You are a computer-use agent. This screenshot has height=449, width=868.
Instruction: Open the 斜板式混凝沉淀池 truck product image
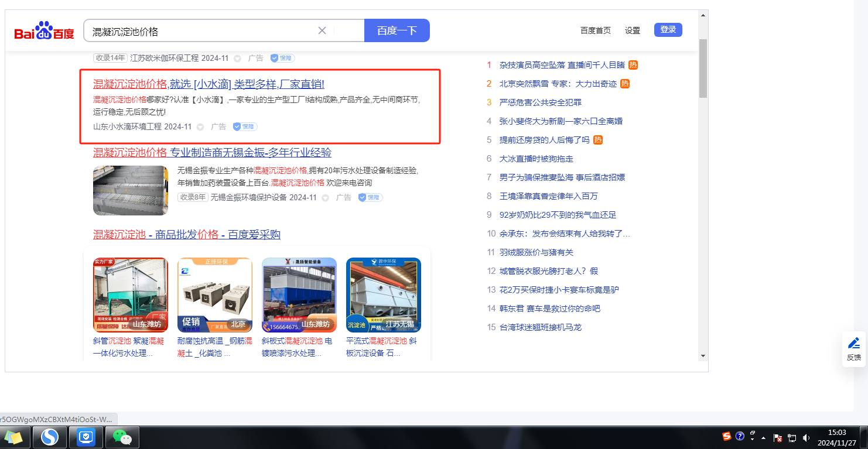point(299,295)
